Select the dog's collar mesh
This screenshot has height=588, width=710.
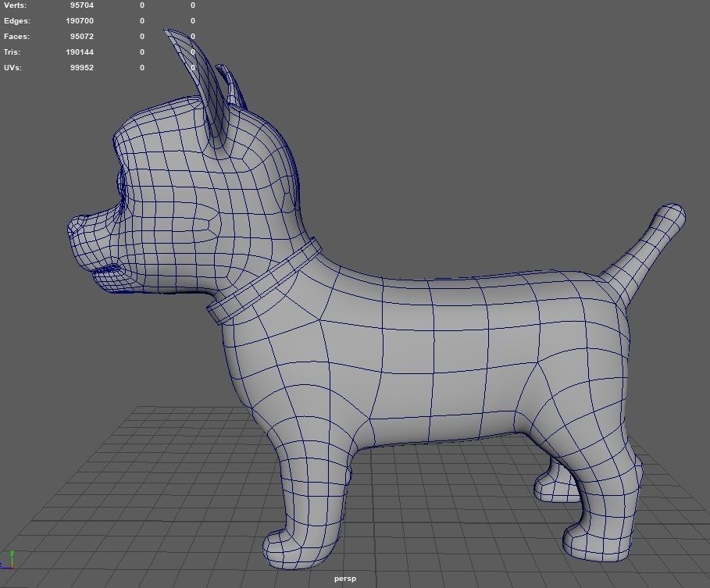point(265,280)
